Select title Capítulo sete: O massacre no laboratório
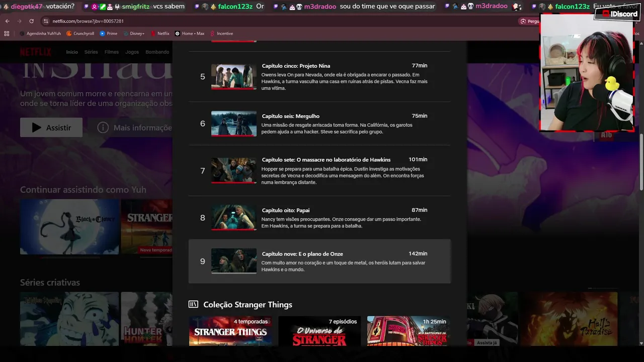644x362 pixels. click(x=326, y=160)
